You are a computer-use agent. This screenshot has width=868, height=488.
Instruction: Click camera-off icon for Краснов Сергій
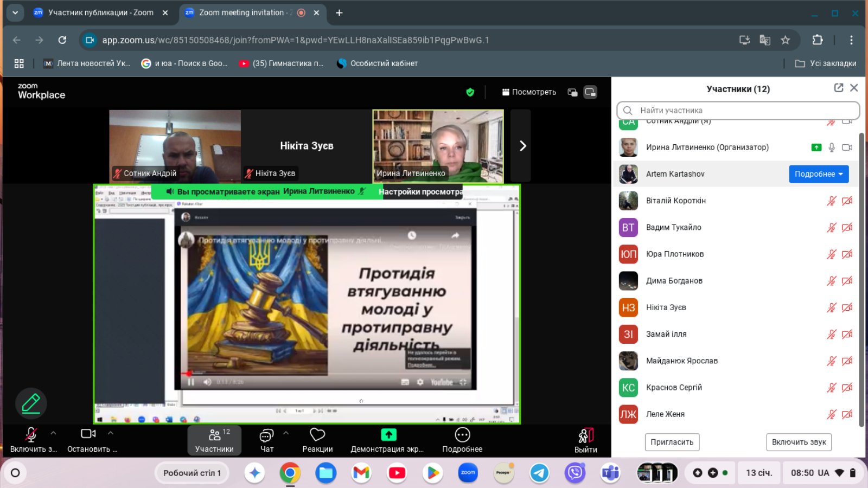point(847,387)
